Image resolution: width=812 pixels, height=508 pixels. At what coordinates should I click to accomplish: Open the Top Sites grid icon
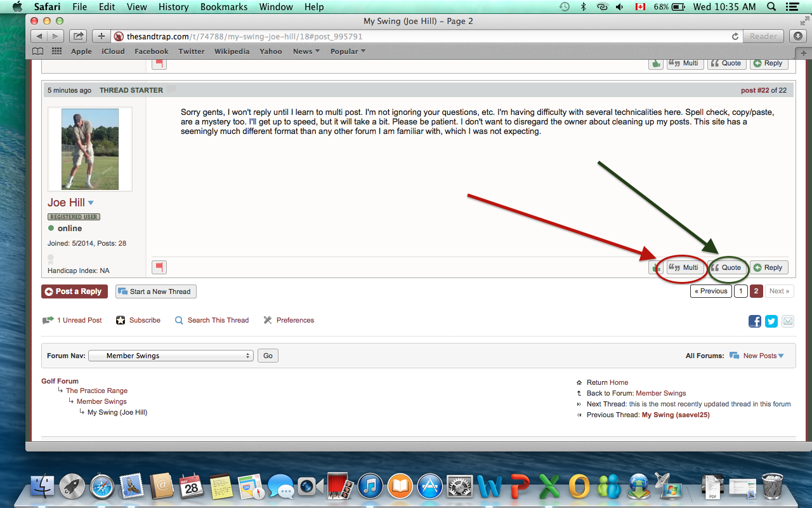point(57,51)
